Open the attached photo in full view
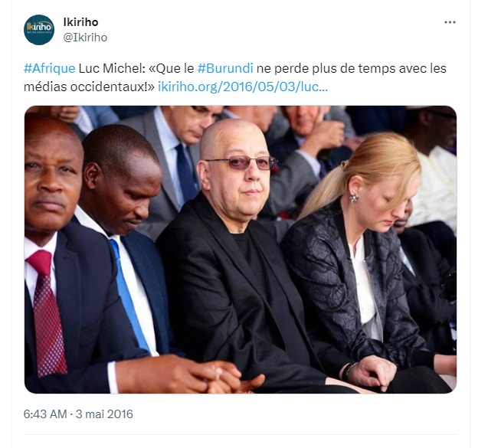The width and height of the screenshot is (488, 448). click(241, 250)
